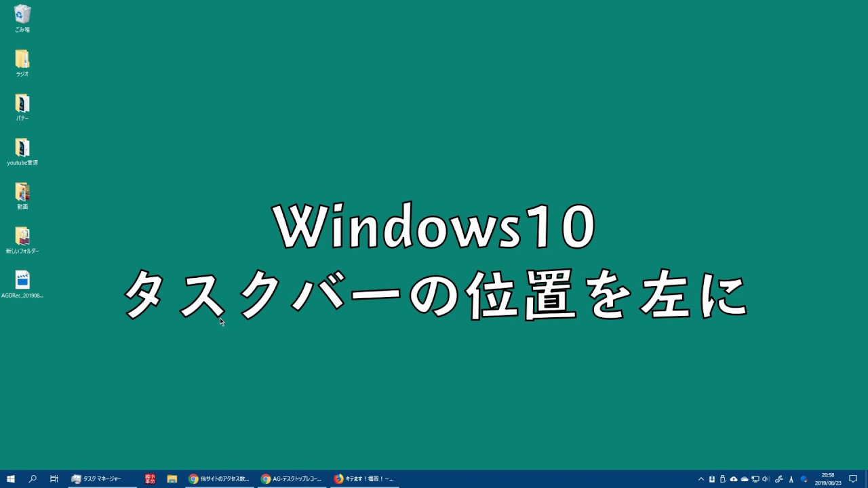Click the cloud upload tray icon
The height and width of the screenshot is (488, 868).
pos(734,479)
